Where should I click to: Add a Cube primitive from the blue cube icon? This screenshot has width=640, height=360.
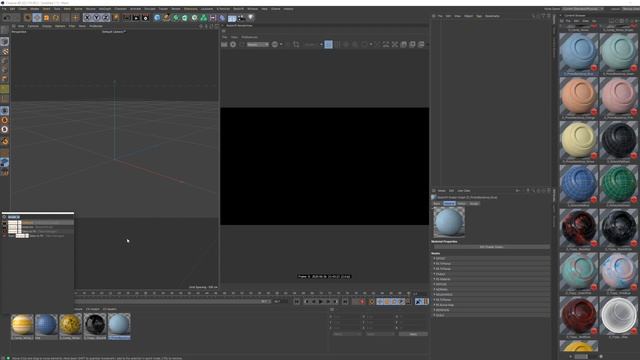point(157,18)
